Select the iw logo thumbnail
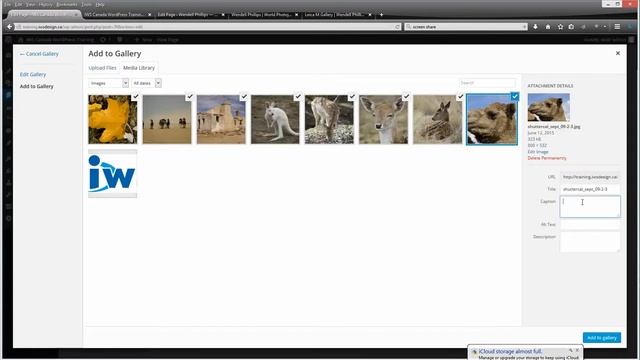640x360 pixels. (113, 173)
